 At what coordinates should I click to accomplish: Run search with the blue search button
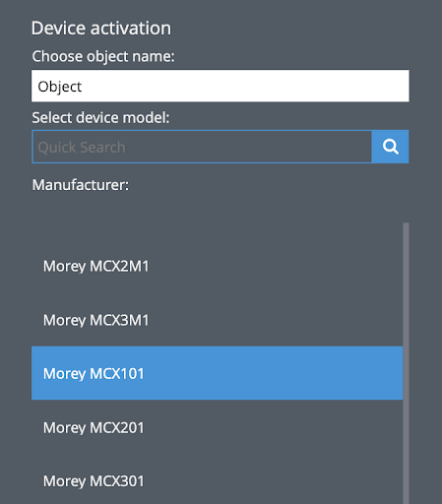pos(390,147)
